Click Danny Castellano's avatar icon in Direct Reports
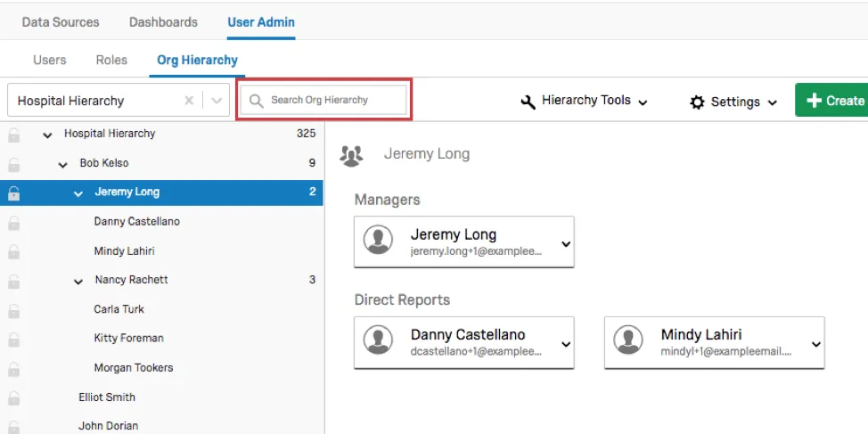Viewport: 868px width, 434px height. tap(380, 342)
